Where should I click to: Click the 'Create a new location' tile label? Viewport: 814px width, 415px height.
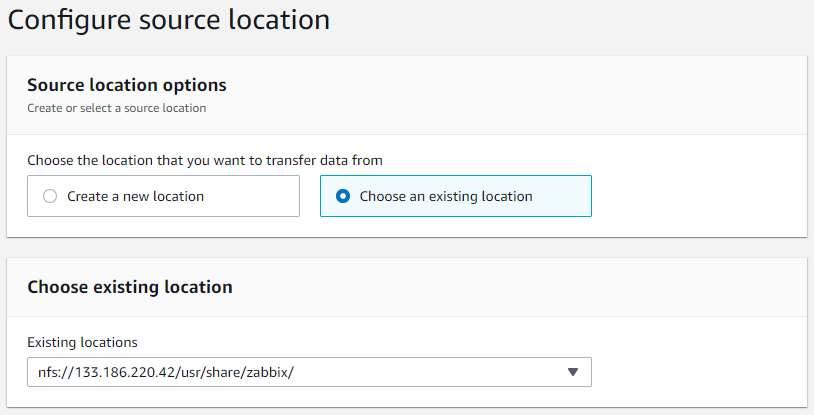pos(135,196)
